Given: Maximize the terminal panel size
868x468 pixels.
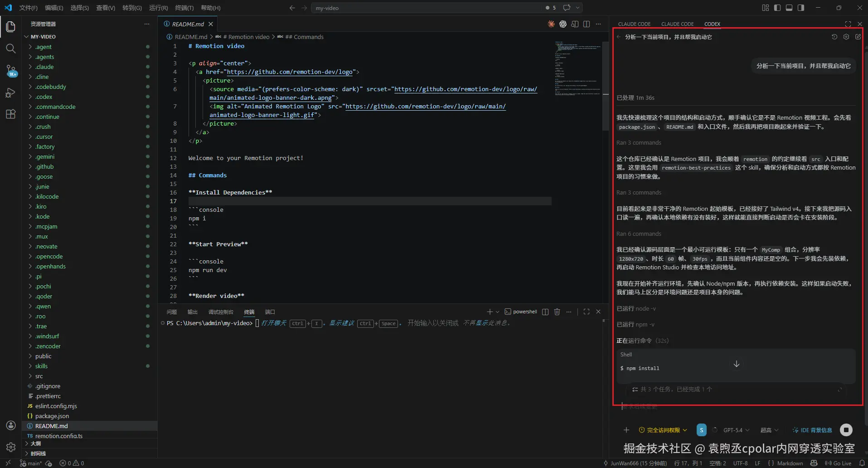Looking at the screenshot, I should 587,312.
